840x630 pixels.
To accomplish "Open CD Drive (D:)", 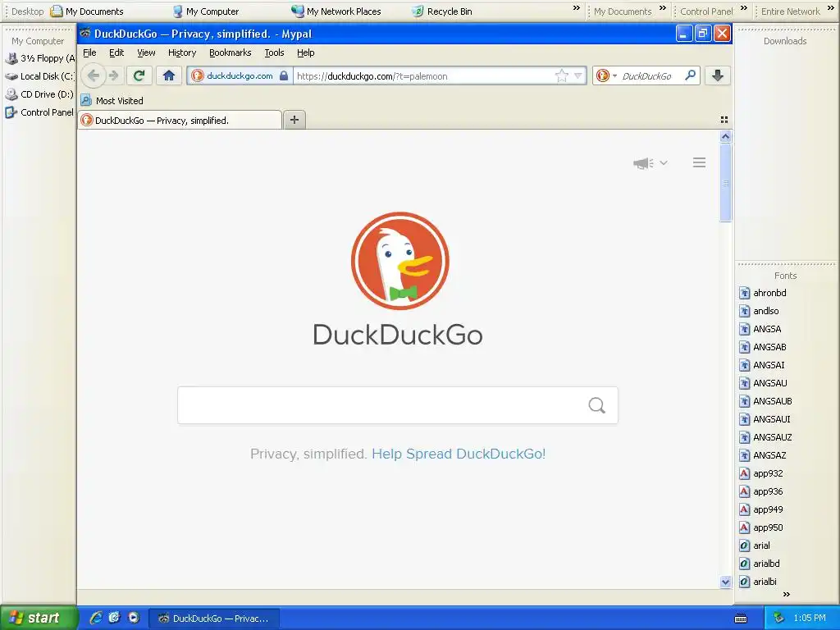I will tap(39, 94).
